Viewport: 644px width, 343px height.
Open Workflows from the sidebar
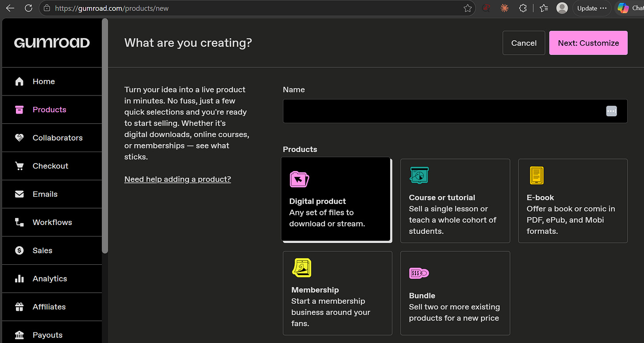point(52,222)
